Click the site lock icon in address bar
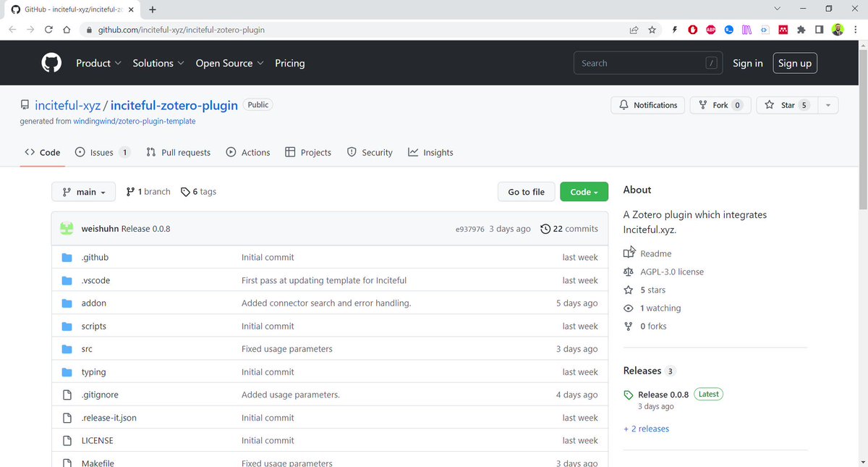 89,30
